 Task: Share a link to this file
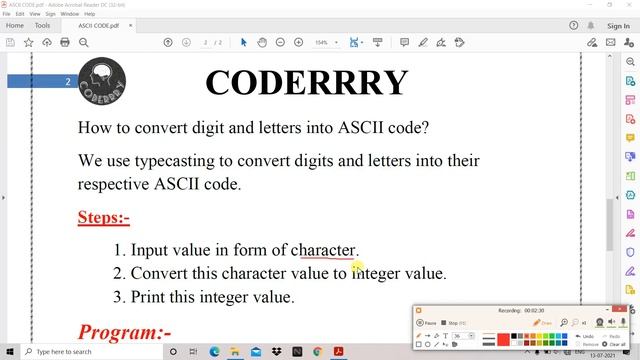tap(592, 42)
